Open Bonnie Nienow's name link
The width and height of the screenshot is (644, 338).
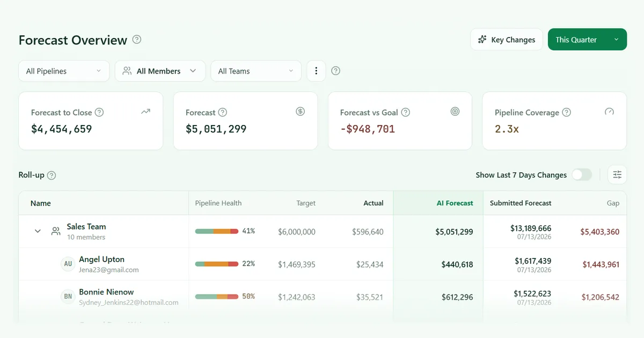point(106,292)
